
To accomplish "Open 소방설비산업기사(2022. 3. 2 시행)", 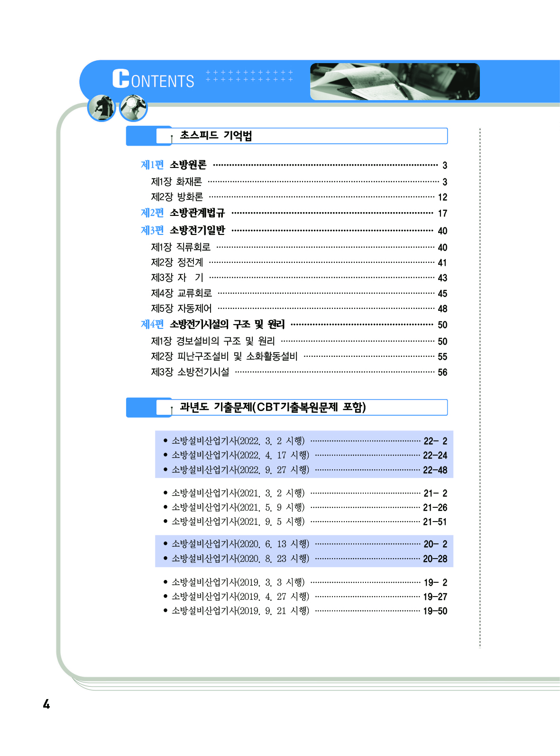I will (305, 441).
